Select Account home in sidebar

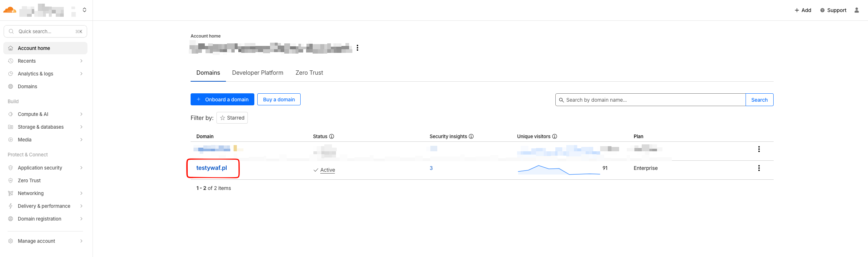tap(45, 48)
